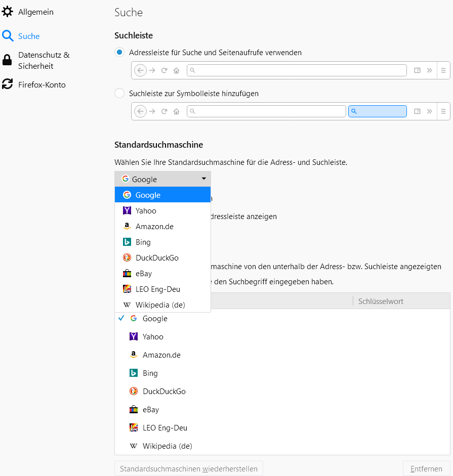Select LEO Eng-Deu row in engine table

click(282, 427)
